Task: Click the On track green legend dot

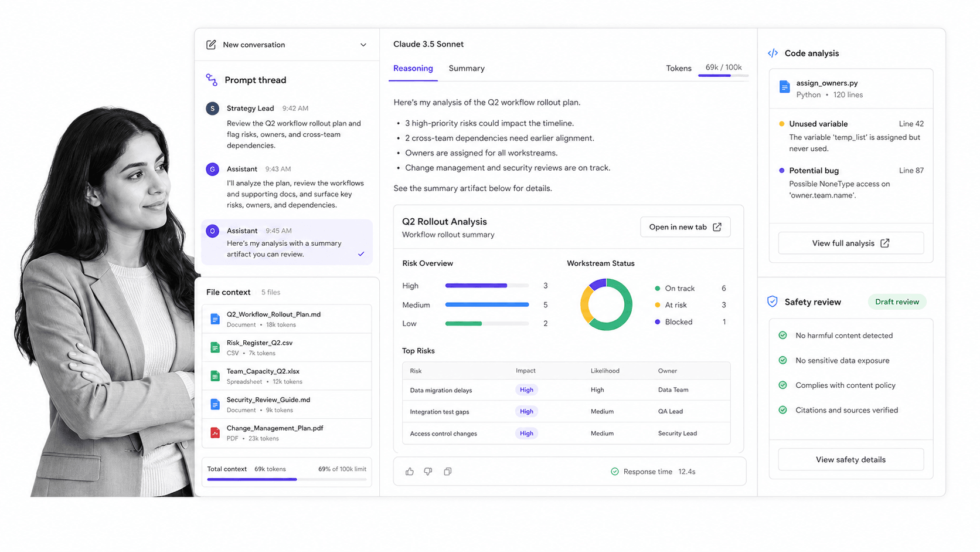Action: (658, 289)
